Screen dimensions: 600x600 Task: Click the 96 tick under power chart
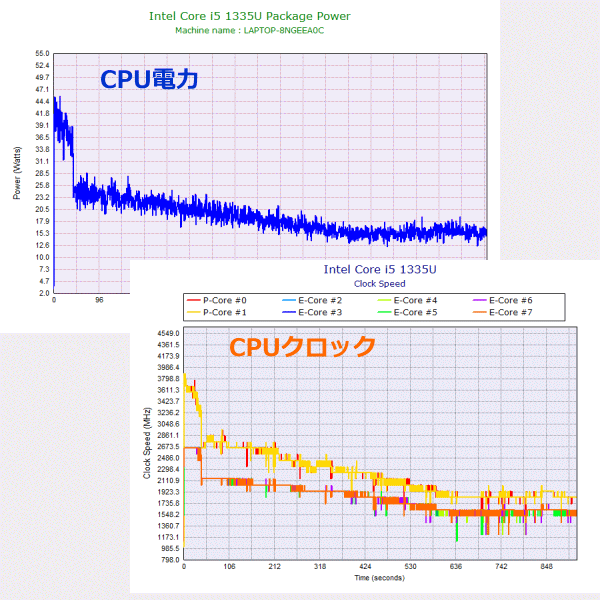point(100,299)
